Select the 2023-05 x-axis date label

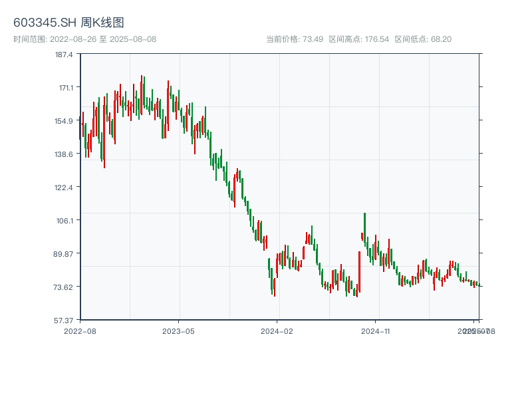178,331
